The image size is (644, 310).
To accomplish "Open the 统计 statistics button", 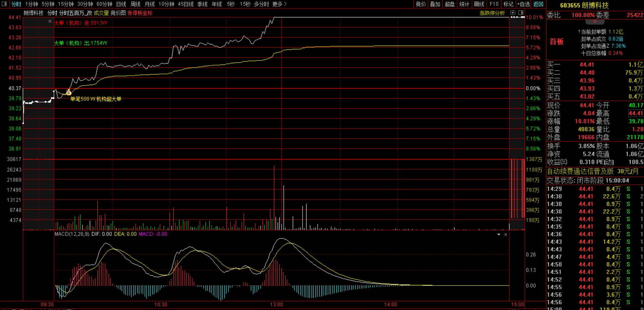I will (x=464, y=4).
